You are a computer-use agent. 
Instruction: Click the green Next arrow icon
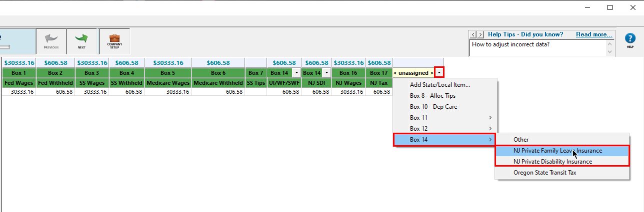(81, 40)
